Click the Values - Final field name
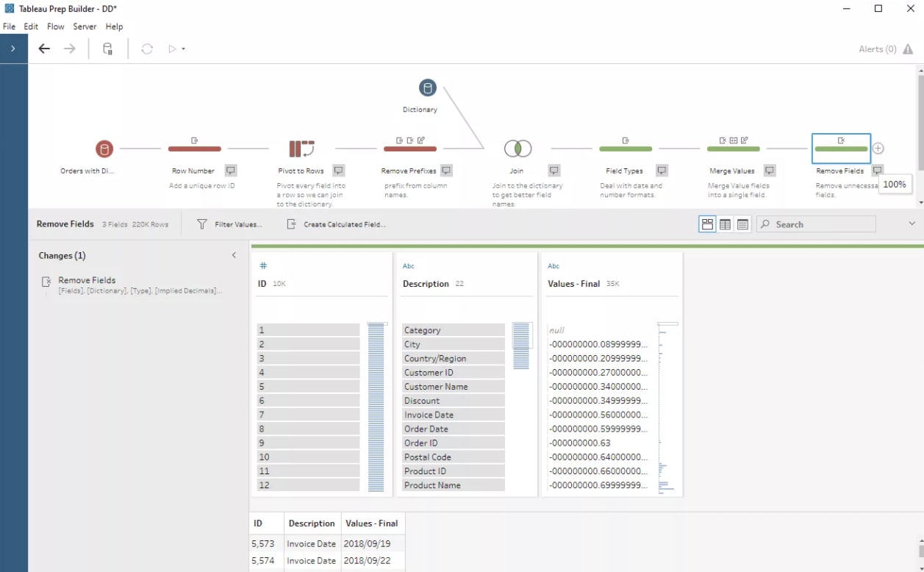This screenshot has width=924, height=572. [x=574, y=284]
